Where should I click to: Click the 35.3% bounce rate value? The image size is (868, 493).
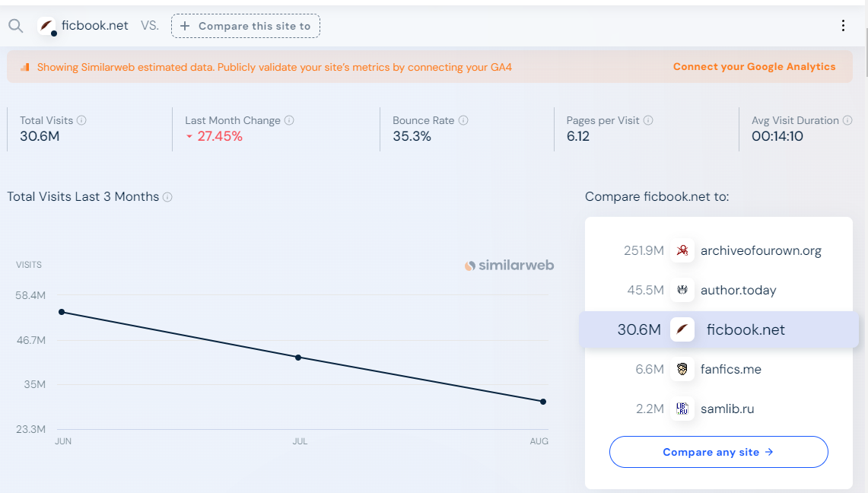(x=412, y=137)
